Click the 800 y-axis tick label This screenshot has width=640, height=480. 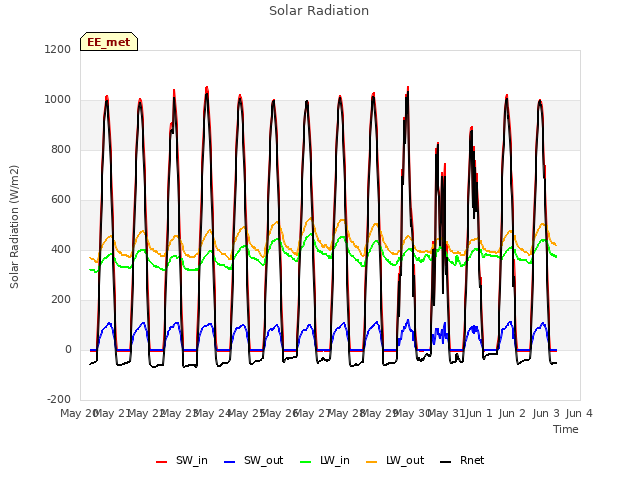tap(61, 150)
